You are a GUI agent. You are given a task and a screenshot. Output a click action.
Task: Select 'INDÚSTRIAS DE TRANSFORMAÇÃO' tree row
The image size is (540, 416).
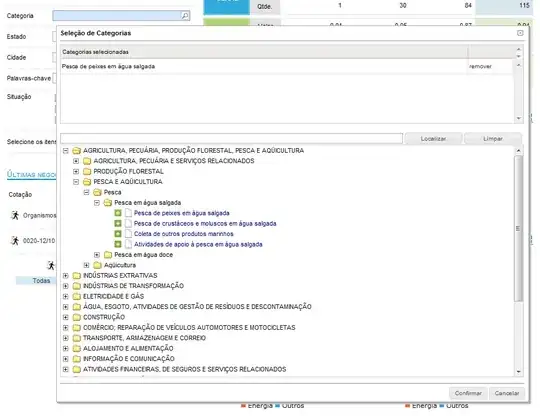tap(133, 286)
